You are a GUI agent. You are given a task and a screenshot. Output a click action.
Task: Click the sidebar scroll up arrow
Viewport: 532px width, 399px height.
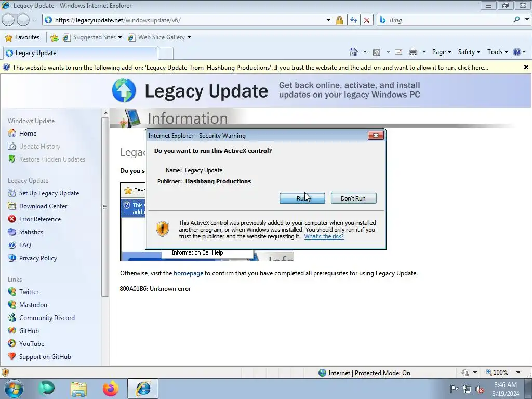click(105, 113)
